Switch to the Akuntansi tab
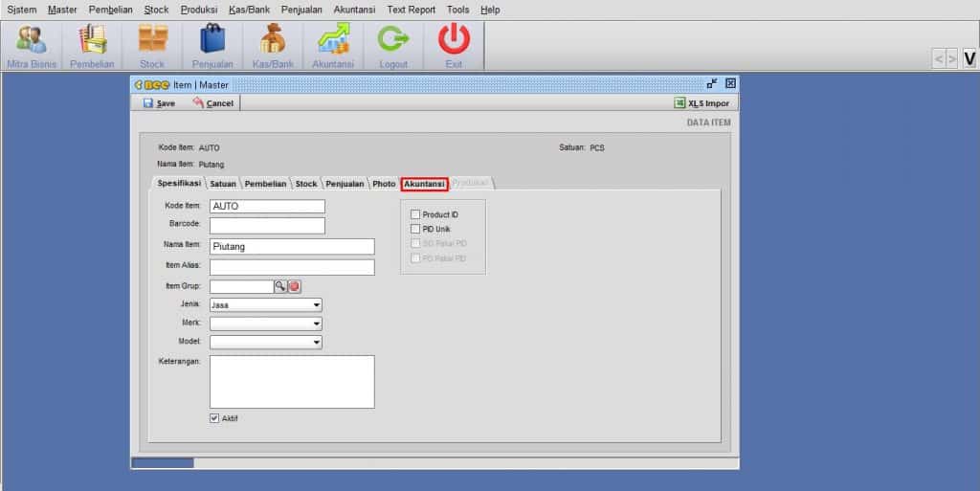980x491 pixels. point(424,184)
